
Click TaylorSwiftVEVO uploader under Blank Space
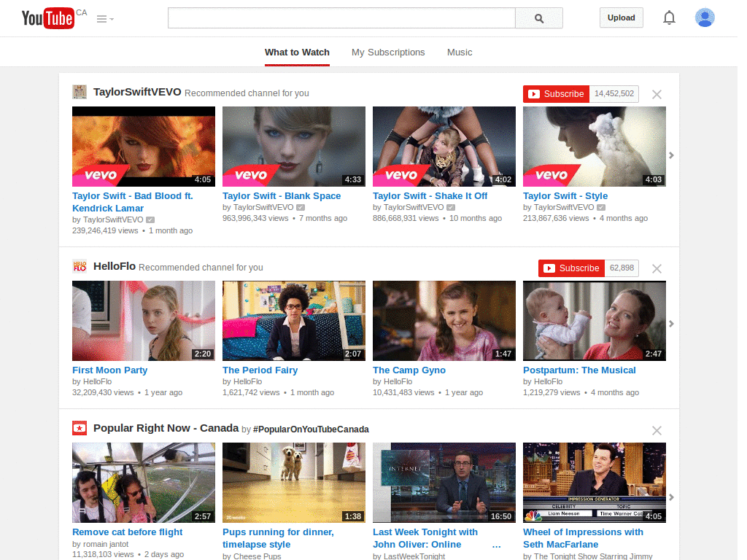pyautogui.click(x=263, y=207)
